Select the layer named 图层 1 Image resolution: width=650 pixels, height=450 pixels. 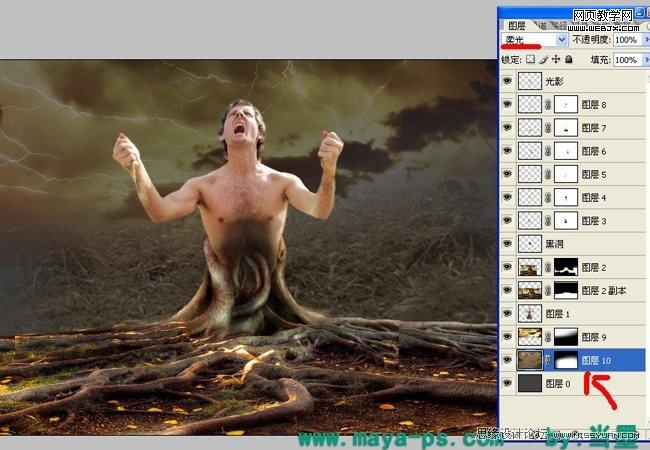click(x=558, y=314)
